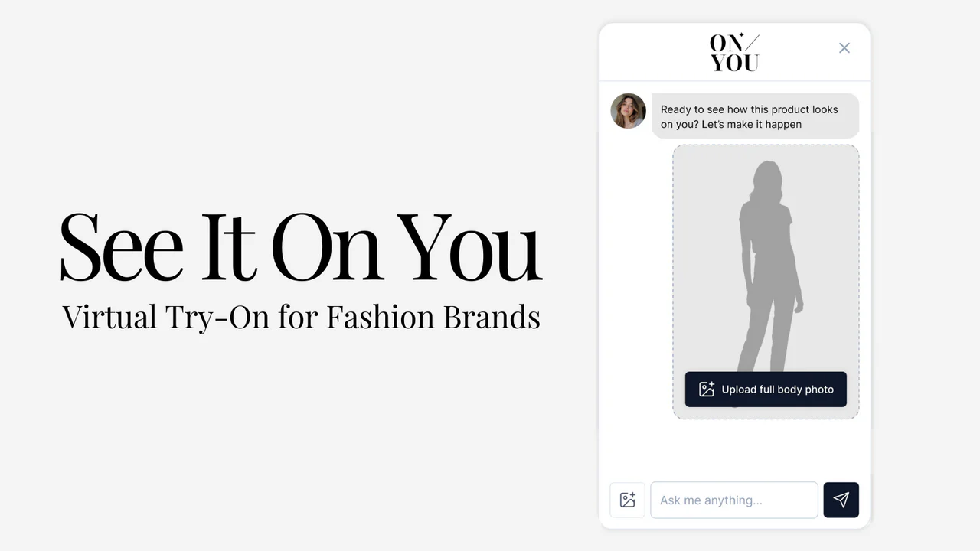Open the assistant's avatar photo

pos(628,111)
